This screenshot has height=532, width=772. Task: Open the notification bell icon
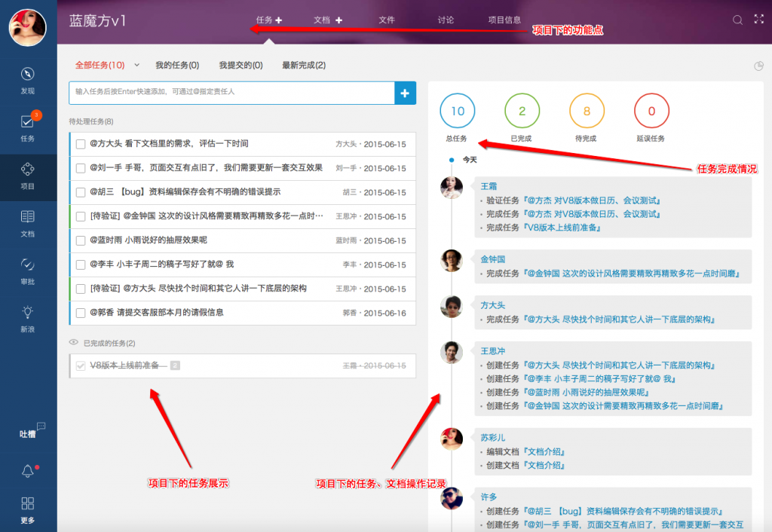pyautogui.click(x=28, y=471)
